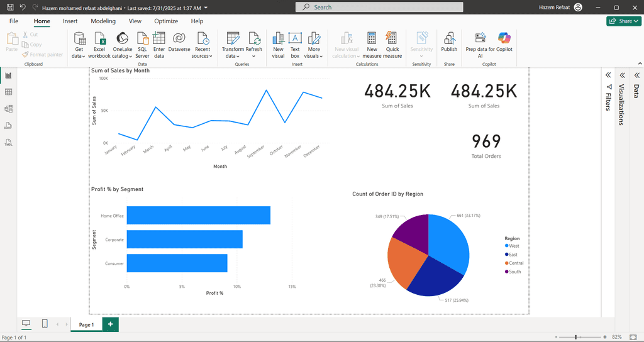This screenshot has width=644, height=342.
Task: Expand the Recent sources dropdown
Action: click(202, 56)
